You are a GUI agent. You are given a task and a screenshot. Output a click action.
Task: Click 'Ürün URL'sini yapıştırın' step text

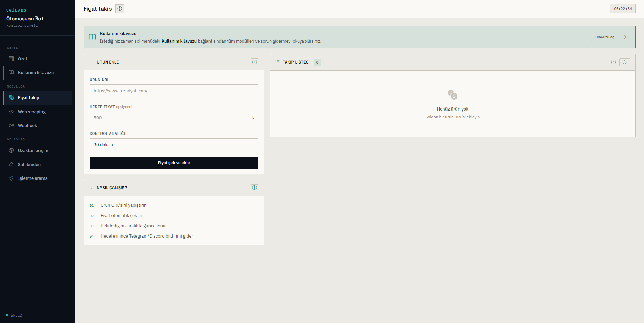pos(123,205)
